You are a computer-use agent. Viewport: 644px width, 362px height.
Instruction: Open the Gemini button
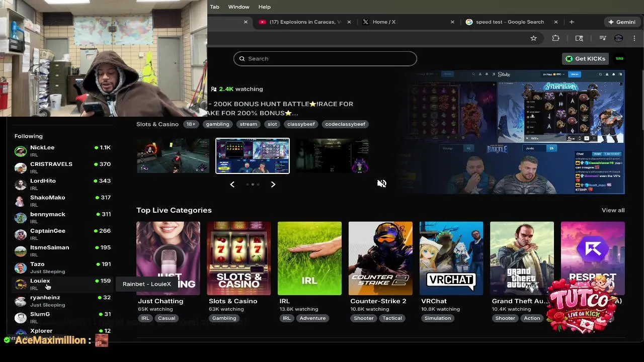622,22
